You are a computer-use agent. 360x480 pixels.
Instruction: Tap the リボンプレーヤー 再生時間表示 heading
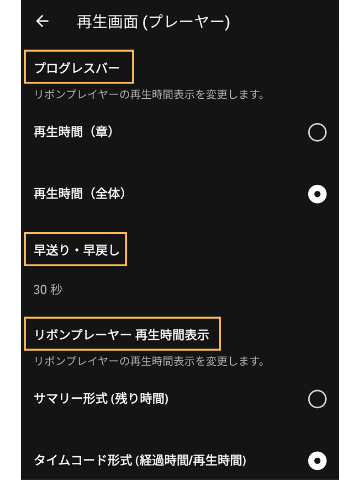pos(122,334)
